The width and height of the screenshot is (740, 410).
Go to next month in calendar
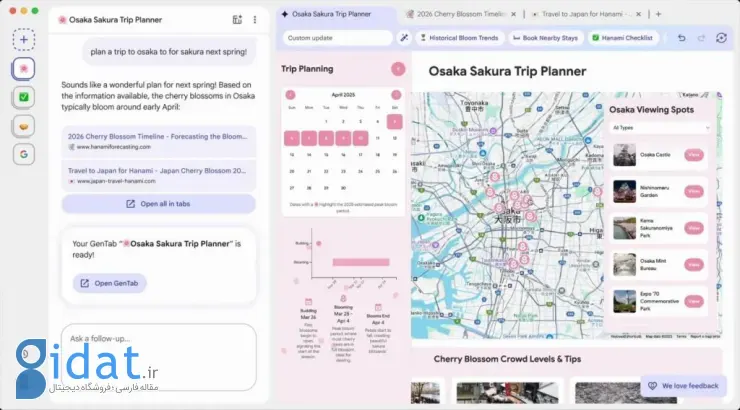pos(396,95)
